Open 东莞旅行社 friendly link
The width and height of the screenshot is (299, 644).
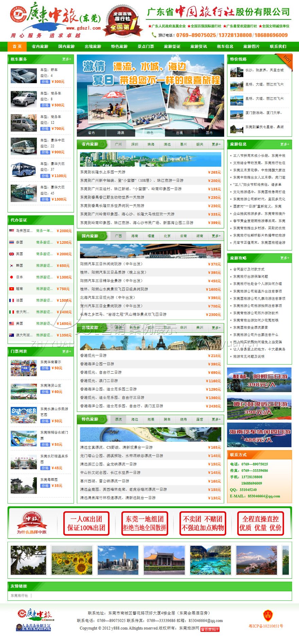[19, 595]
